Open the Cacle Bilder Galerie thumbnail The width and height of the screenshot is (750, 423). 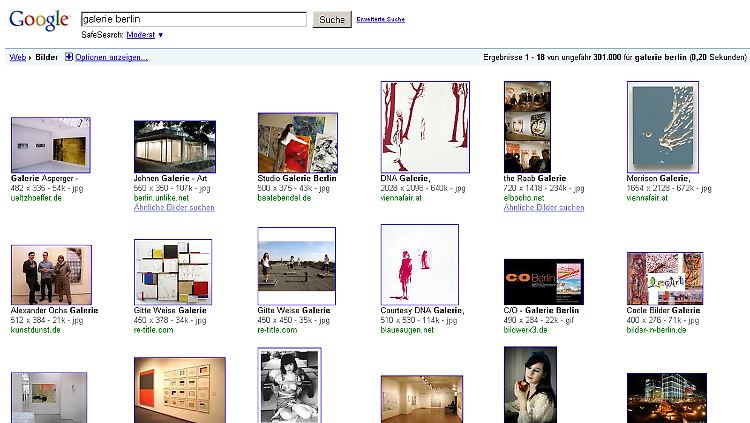click(665, 278)
